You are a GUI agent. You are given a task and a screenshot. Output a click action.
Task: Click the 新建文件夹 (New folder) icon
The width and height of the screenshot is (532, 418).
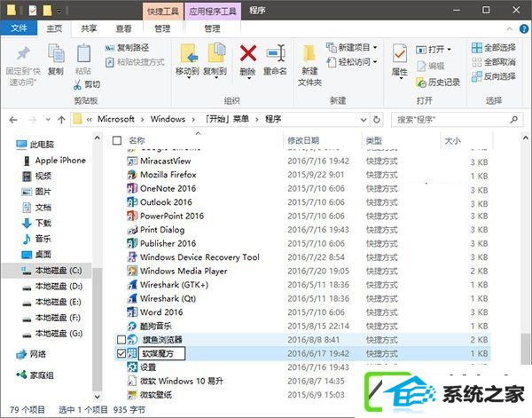[309, 53]
